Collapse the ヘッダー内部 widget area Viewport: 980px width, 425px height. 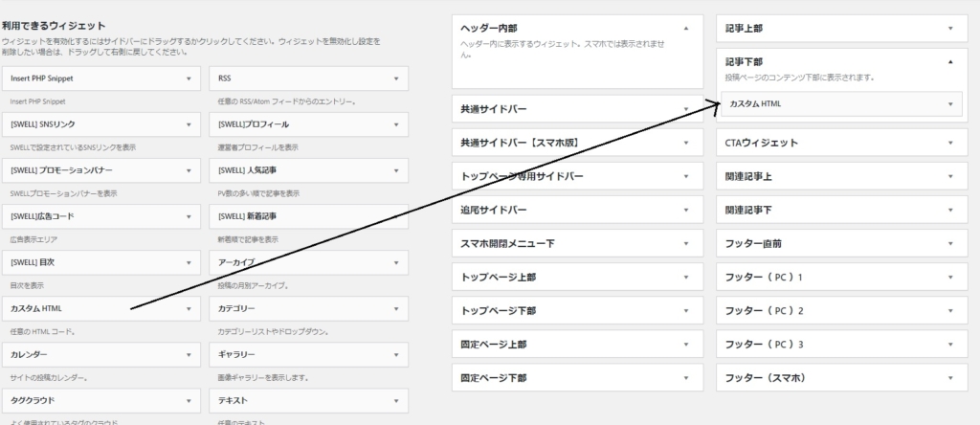point(686,28)
